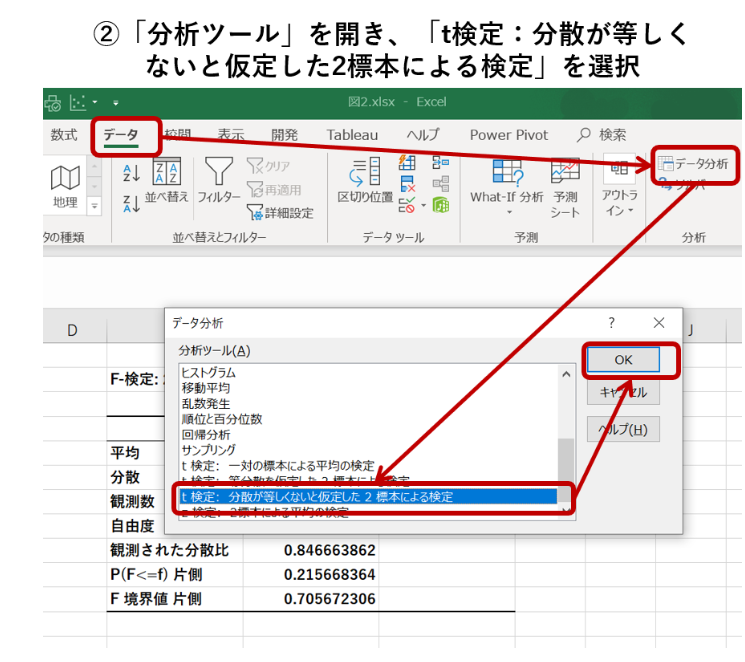Screen dimensions: 745x662
Task: Open Text to Columns (区切り位置)
Action: 365,181
